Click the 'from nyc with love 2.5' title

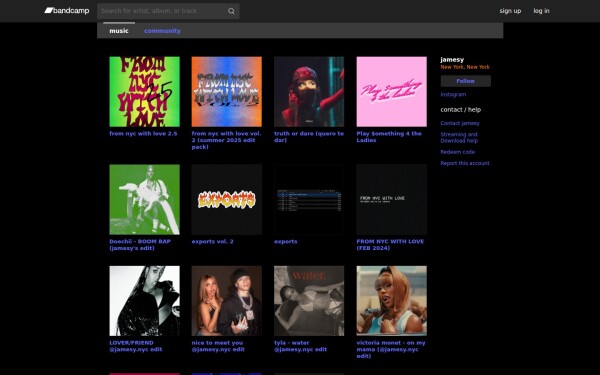[143, 134]
